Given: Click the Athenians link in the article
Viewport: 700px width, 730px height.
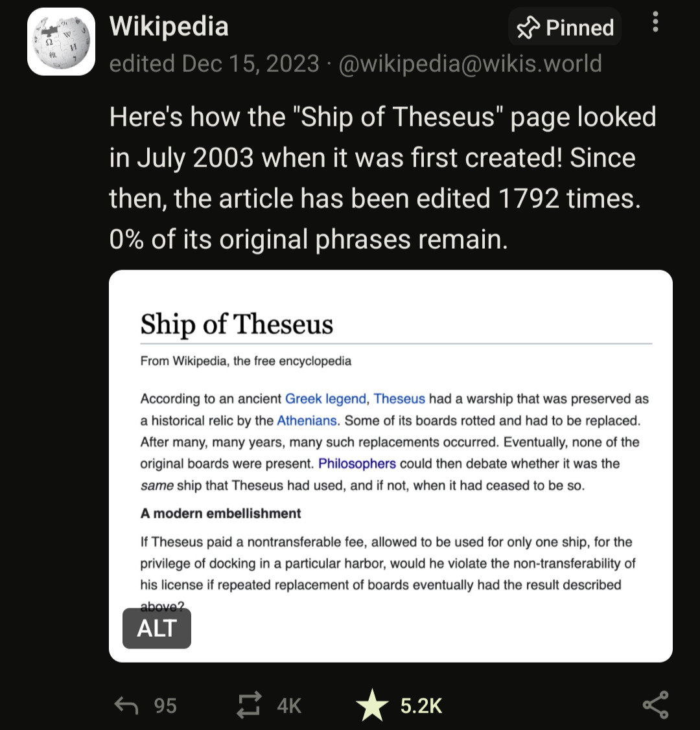Looking at the screenshot, I should click(x=307, y=420).
